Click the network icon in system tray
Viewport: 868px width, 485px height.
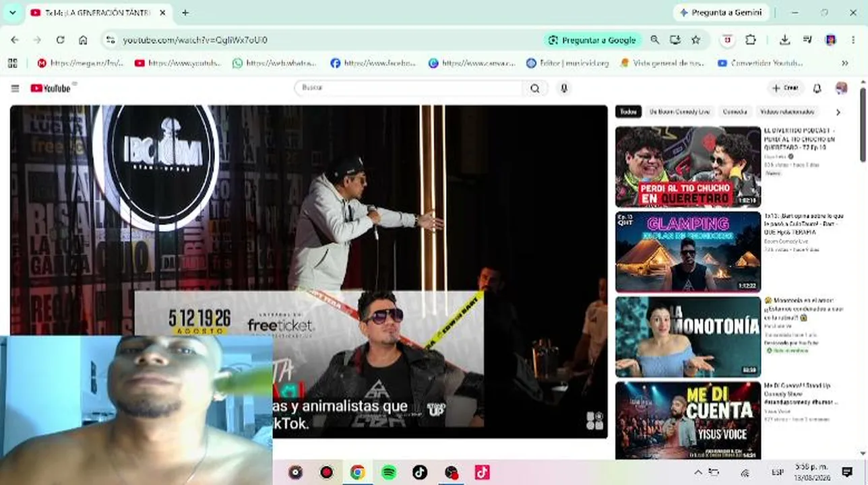click(745, 472)
